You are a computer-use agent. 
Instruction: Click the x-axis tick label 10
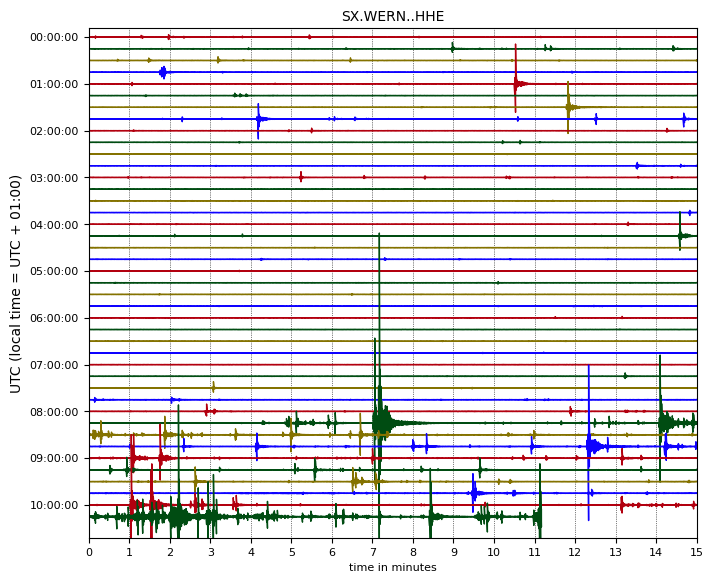click(494, 553)
